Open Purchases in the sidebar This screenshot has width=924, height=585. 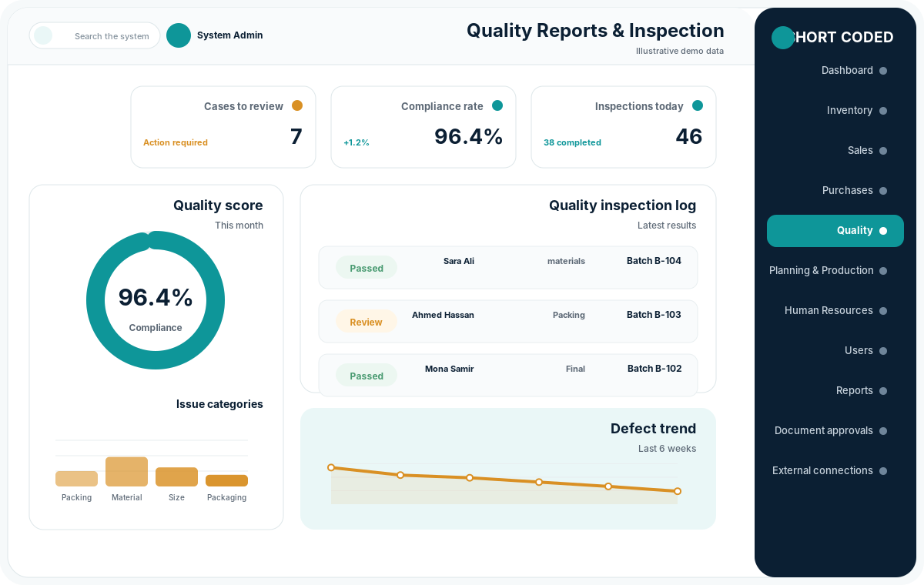pos(835,190)
